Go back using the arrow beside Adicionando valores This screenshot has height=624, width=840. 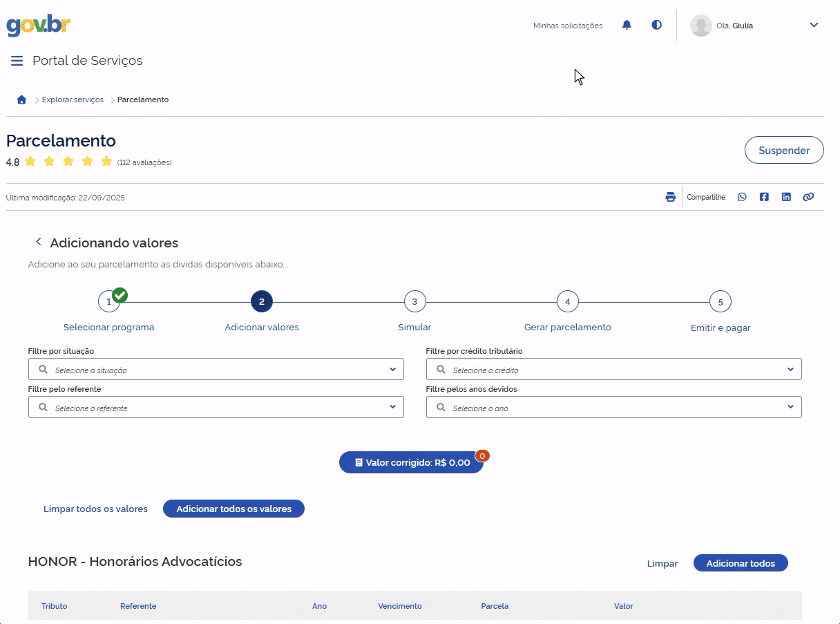coord(39,242)
